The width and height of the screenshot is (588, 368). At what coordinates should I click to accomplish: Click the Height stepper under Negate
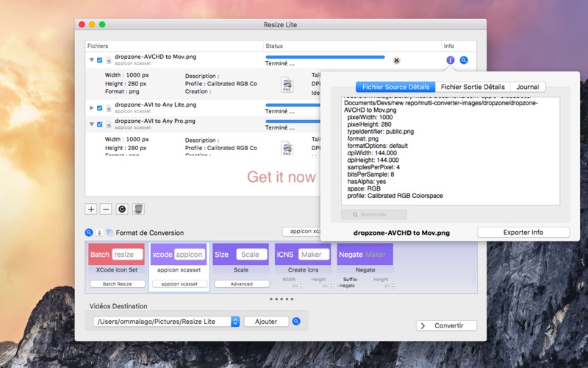coord(393,286)
